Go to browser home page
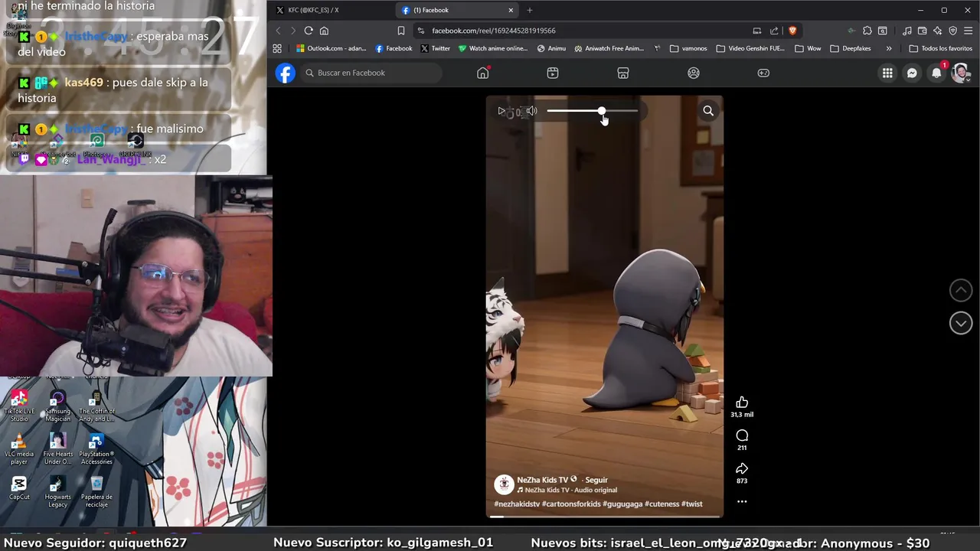 tap(324, 31)
